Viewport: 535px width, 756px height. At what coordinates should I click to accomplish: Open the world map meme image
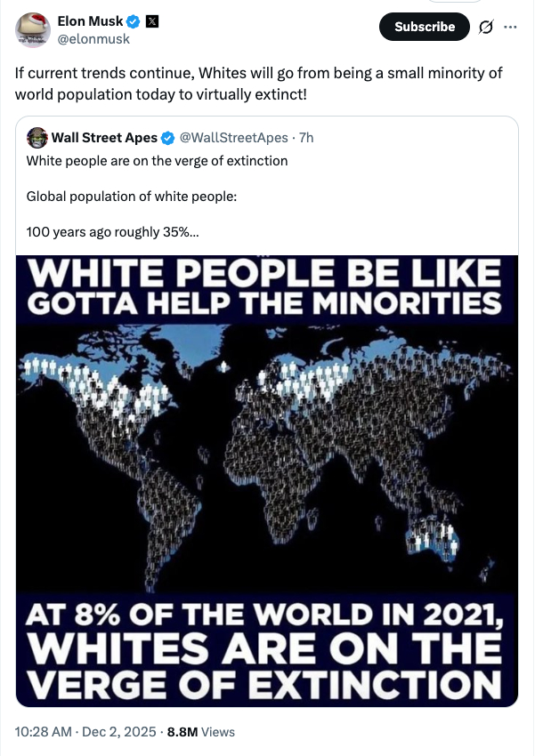click(267, 480)
